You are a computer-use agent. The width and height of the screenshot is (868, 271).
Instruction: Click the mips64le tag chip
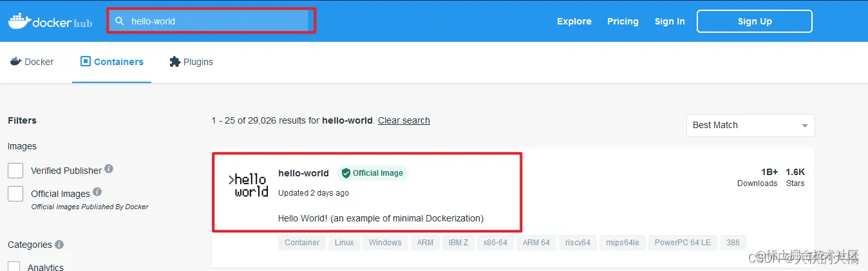click(623, 243)
